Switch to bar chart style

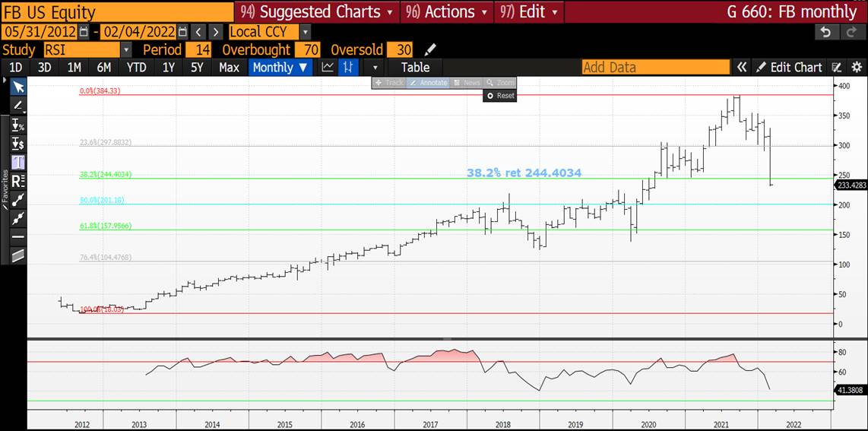[x=348, y=68]
